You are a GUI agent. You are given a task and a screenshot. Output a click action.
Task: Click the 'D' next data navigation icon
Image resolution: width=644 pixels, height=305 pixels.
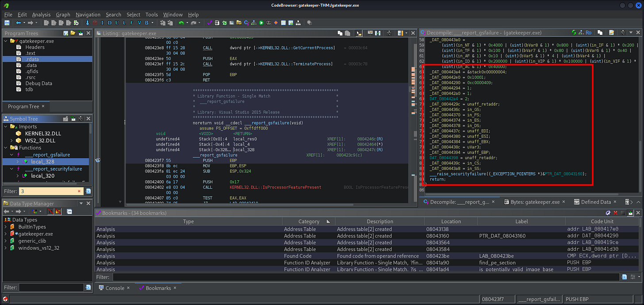(109, 23)
